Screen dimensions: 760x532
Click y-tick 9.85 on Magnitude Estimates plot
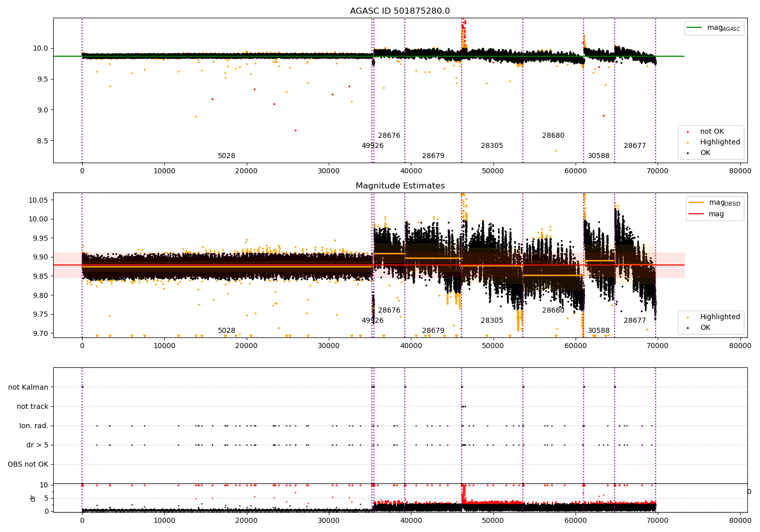coord(41,277)
